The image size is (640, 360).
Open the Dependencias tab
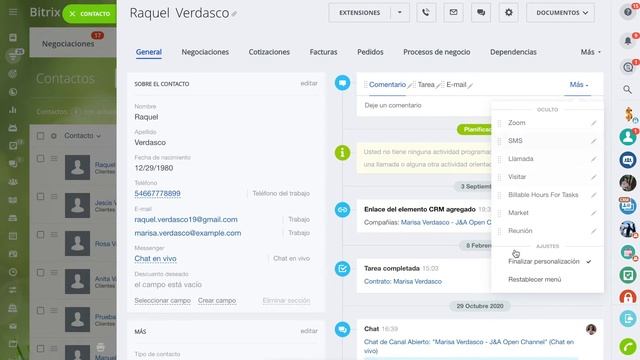(x=513, y=52)
